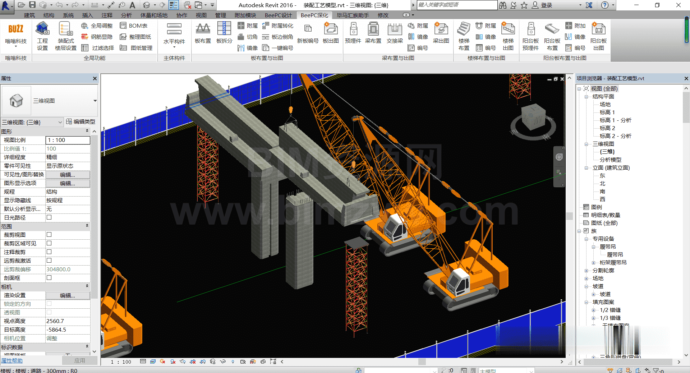Image resolution: width=690 pixels, height=373 pixels.
Task: Collapse the 结构平面 tree node
Action: (x=587, y=96)
